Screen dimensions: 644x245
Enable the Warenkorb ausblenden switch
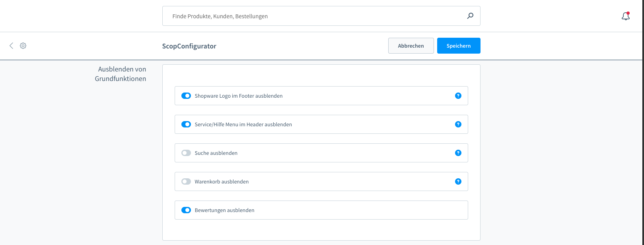tap(186, 181)
